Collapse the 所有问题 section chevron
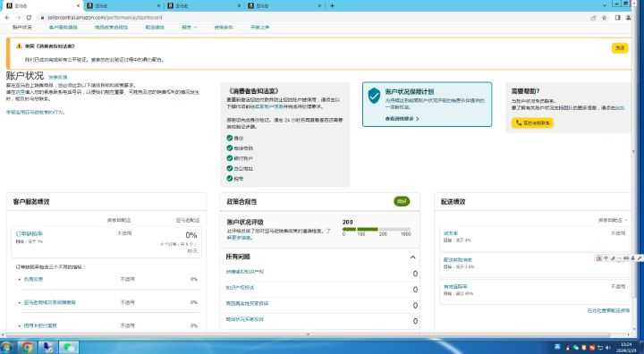Screen dimensions: 644x354 point(412,257)
